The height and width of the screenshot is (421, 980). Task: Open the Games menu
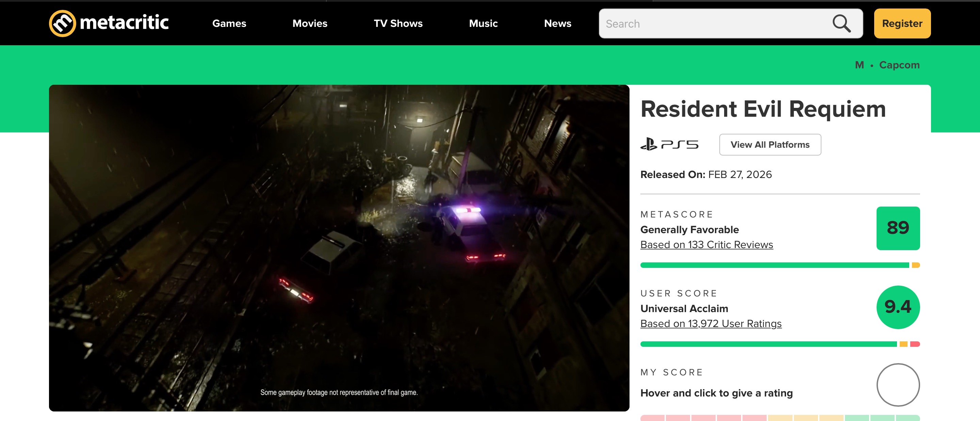click(x=229, y=23)
